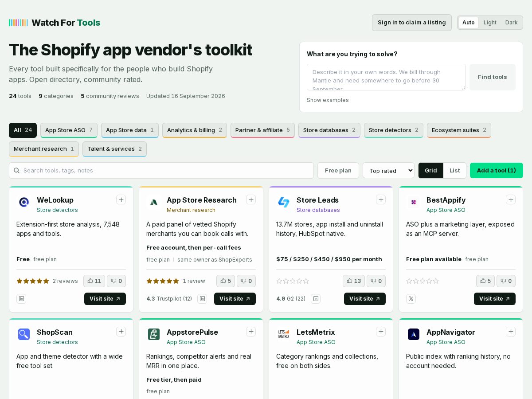Screen dimensions: 532x399
Task: Focus the Search tools, tags, notes field
Action: pyautogui.click(x=161, y=171)
